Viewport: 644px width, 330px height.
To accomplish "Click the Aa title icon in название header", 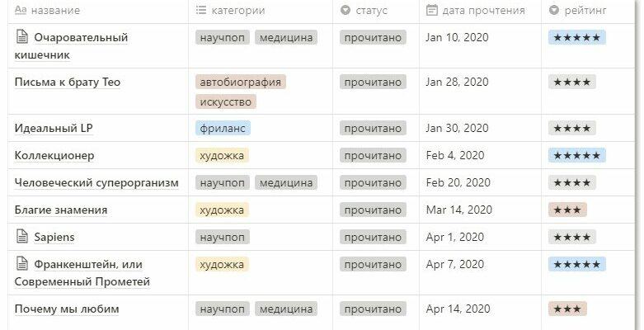I will (21, 10).
